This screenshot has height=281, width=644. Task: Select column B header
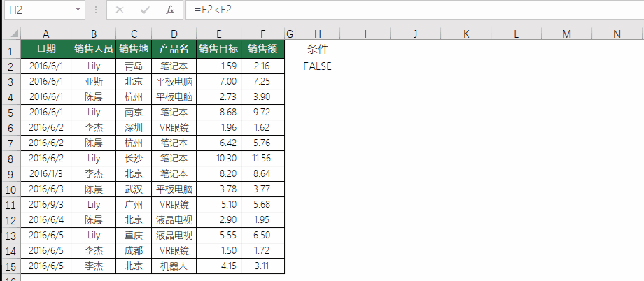point(94,34)
